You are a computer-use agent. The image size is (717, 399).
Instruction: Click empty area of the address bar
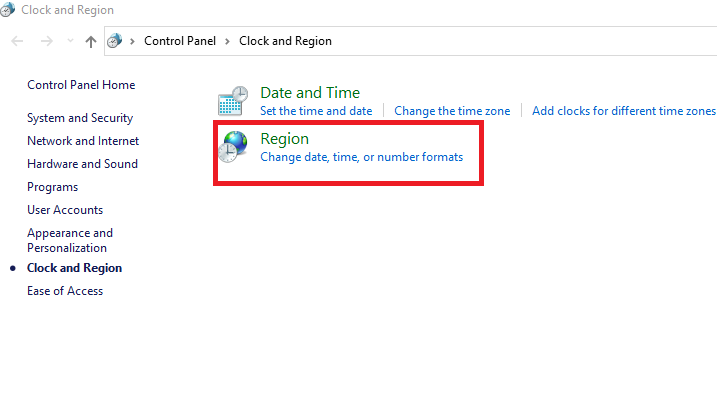pyautogui.click(x=526, y=41)
